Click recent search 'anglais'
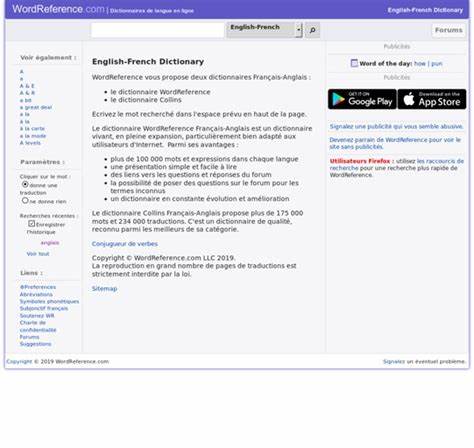The width and height of the screenshot is (474, 448). tap(50, 243)
